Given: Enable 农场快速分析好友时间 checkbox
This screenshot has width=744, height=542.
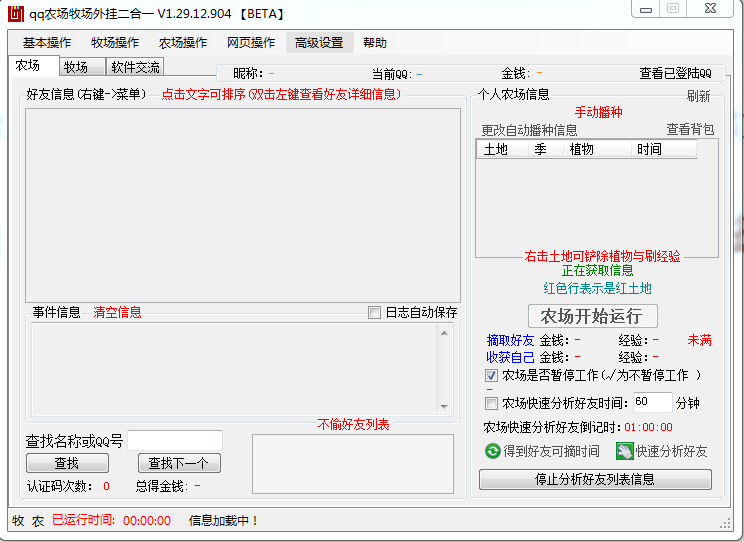Looking at the screenshot, I should click(491, 404).
